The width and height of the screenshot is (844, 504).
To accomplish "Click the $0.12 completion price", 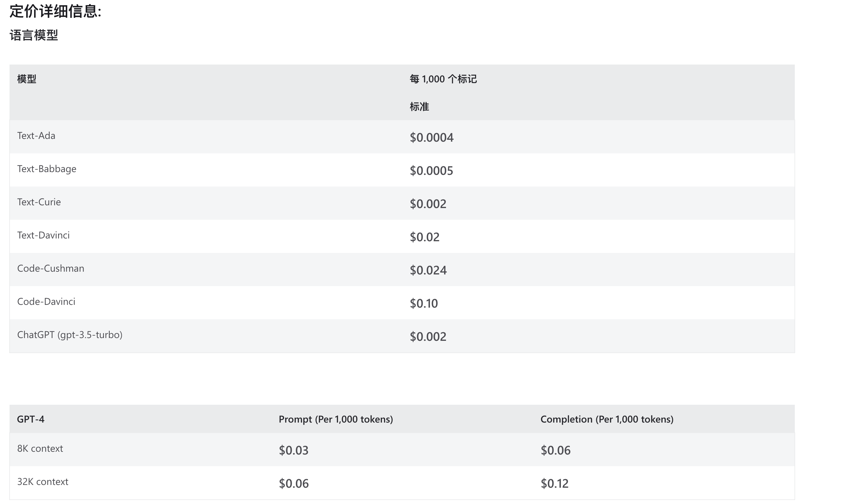I will click(x=554, y=484).
